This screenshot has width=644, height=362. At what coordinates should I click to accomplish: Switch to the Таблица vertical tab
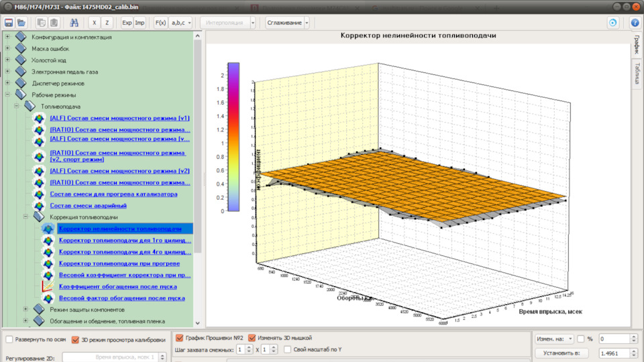(637, 73)
